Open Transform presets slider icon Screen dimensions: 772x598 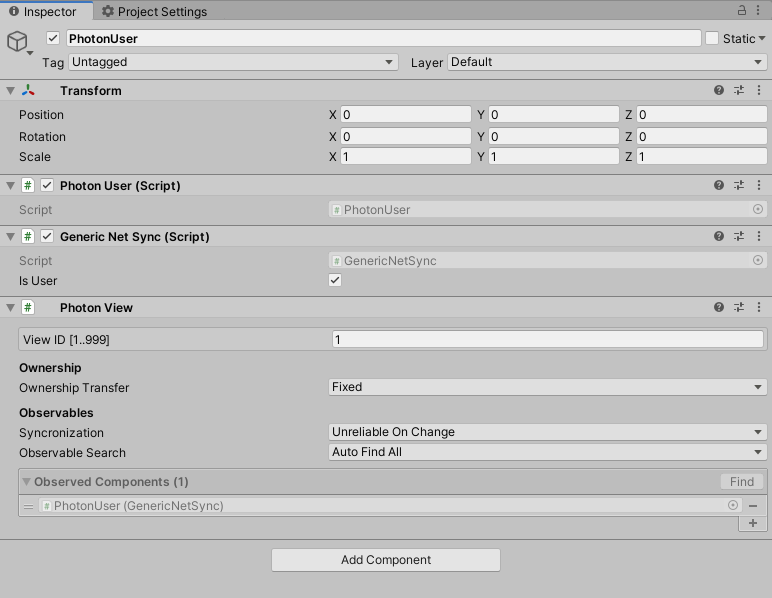click(739, 90)
